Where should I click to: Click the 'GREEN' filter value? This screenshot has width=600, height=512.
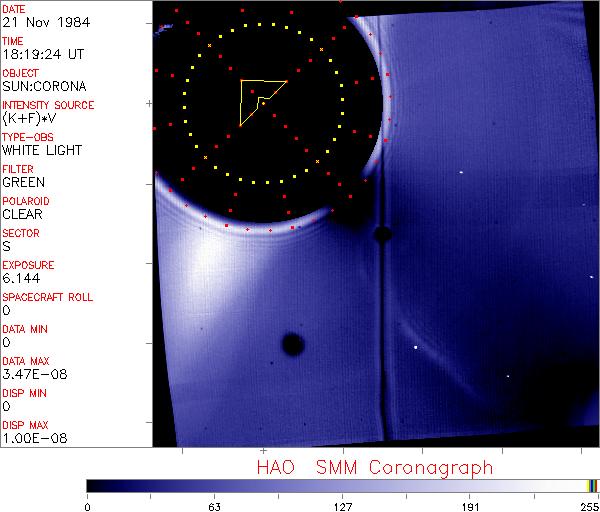coord(23,183)
